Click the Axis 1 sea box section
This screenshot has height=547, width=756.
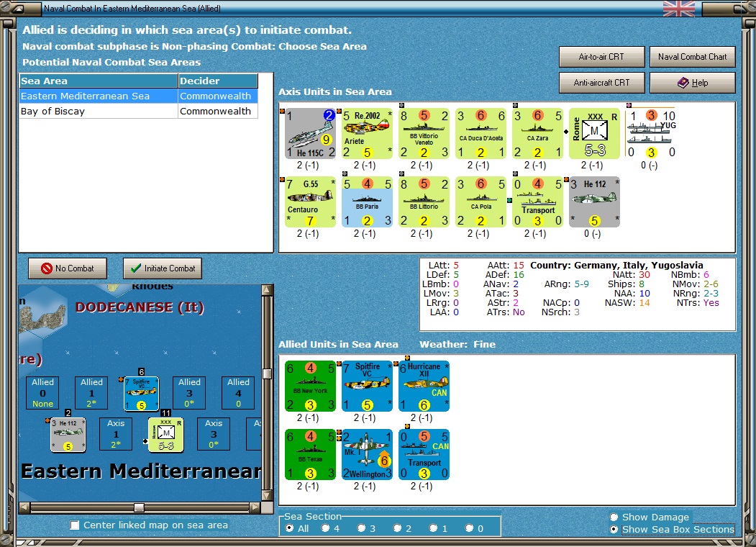point(116,434)
